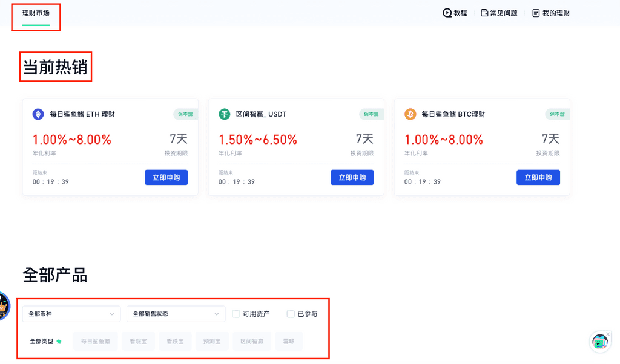Tick the 已参与 checkbox
620x364 pixels.
click(291, 314)
